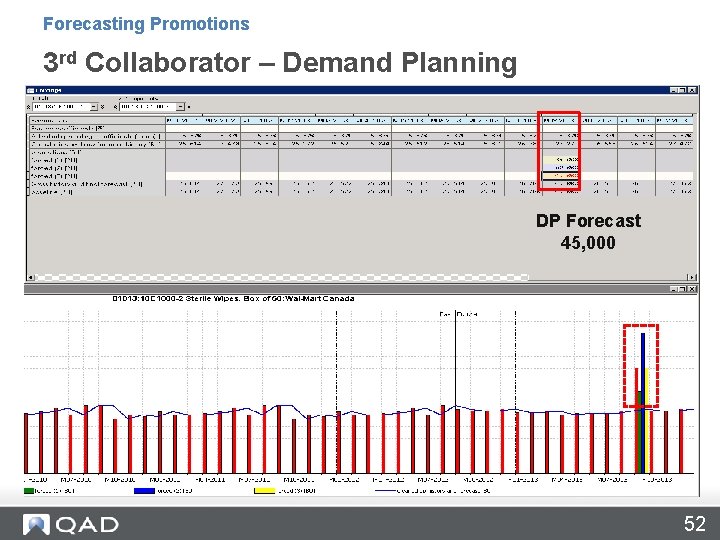Click the yellow legend swatch below chart
720x540 pixels.
(x=264, y=491)
